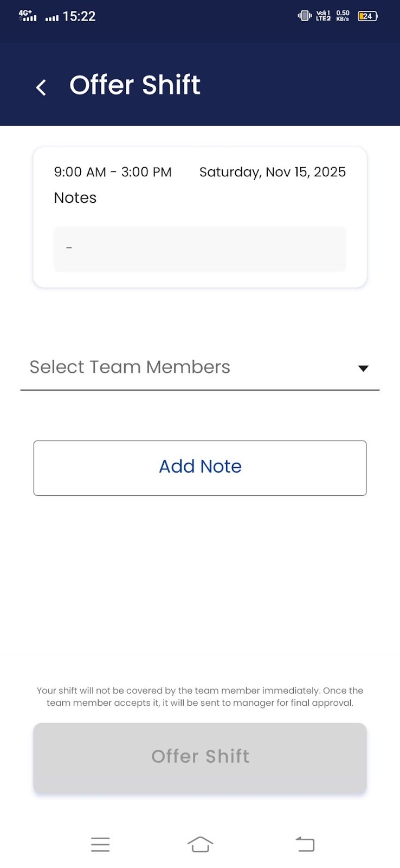The width and height of the screenshot is (400, 868).
Task: Tap the Notes label in shift card
Action: click(x=75, y=197)
